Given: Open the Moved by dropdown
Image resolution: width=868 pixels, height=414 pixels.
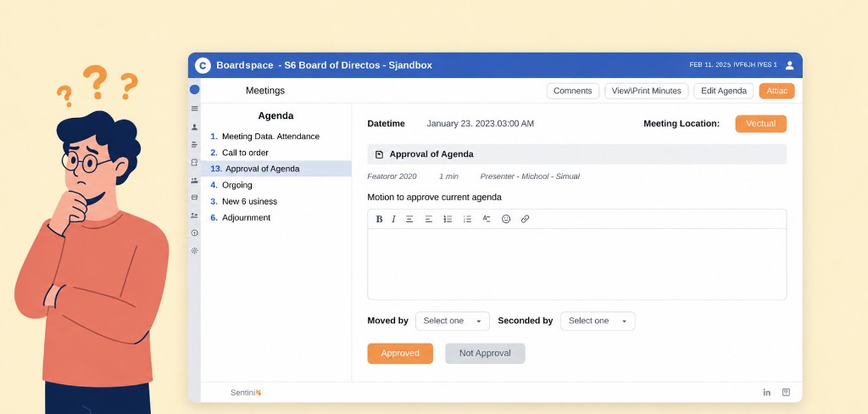Looking at the screenshot, I should coord(453,321).
